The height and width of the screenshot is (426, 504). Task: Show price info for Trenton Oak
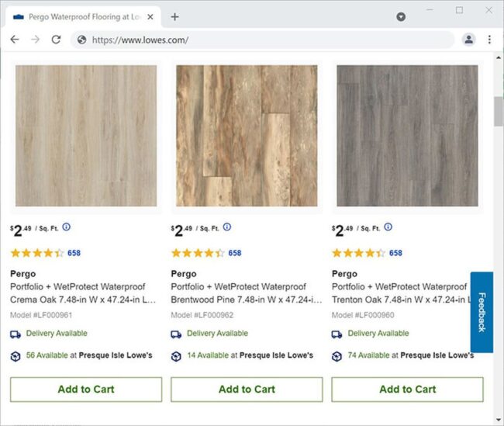click(x=388, y=227)
